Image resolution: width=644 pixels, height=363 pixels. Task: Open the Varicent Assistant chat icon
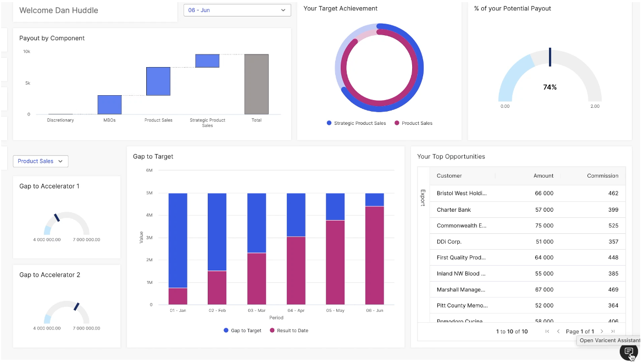coord(629,352)
